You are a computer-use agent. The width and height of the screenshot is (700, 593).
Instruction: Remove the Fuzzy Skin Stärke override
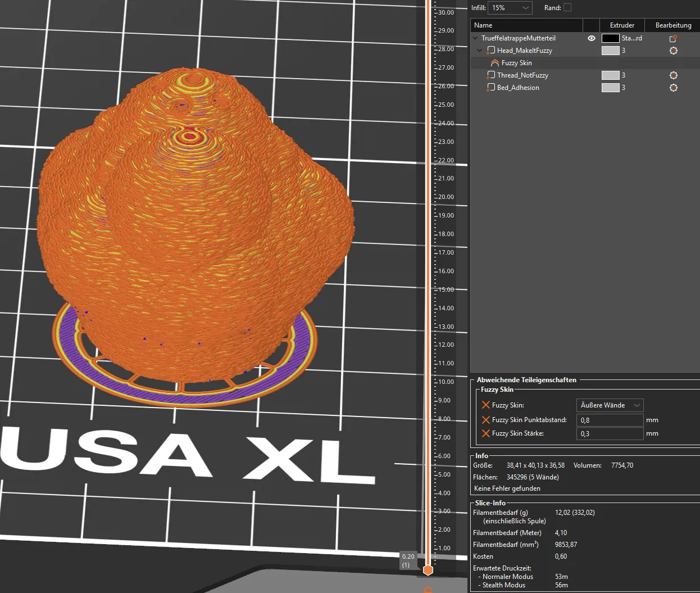click(486, 433)
